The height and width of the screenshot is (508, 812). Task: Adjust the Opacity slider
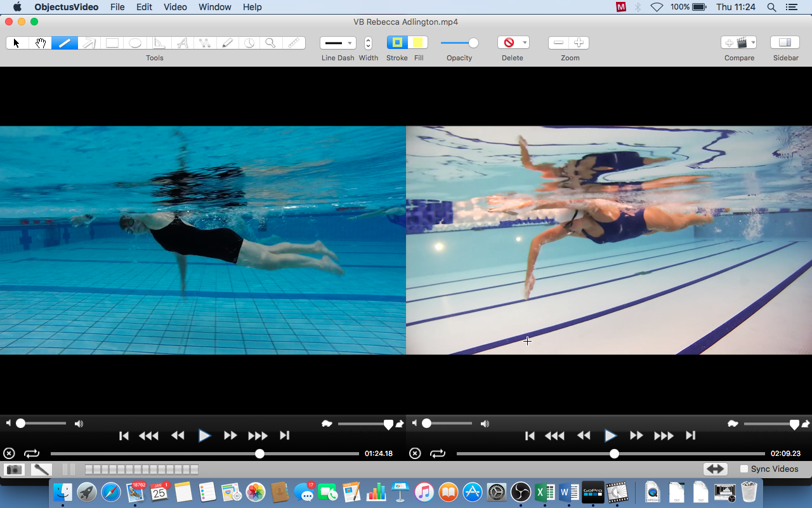coord(459,43)
